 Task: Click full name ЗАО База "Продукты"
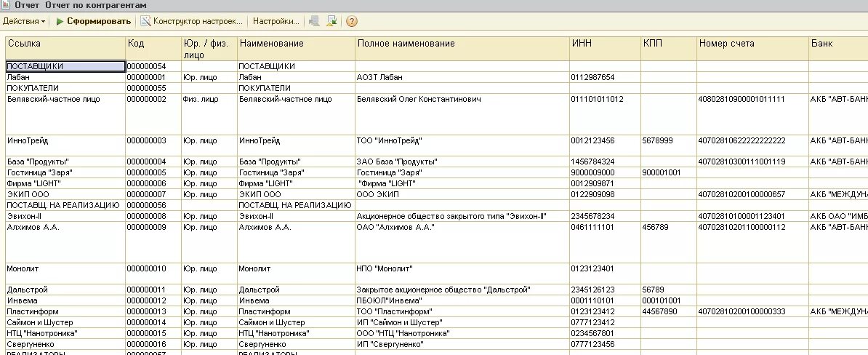coord(462,161)
